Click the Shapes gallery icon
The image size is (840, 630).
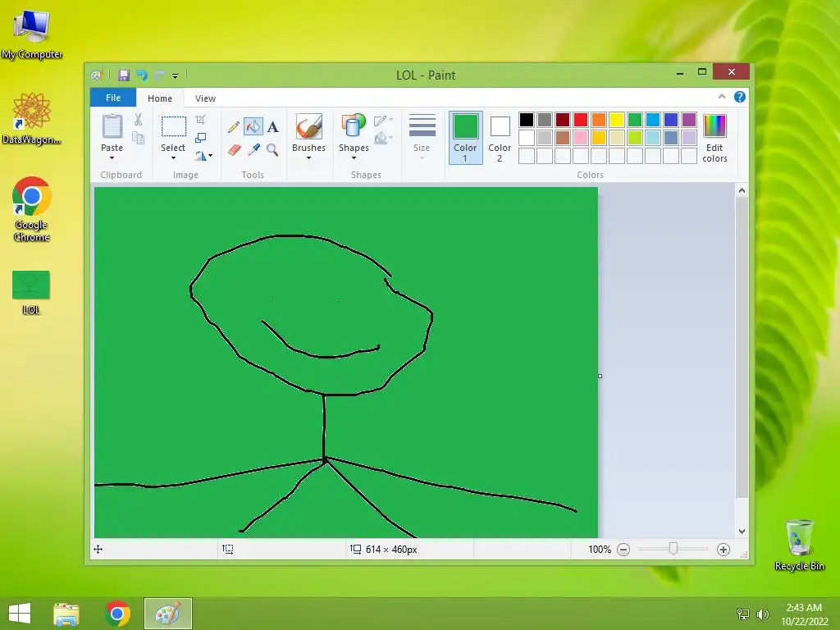click(x=354, y=126)
